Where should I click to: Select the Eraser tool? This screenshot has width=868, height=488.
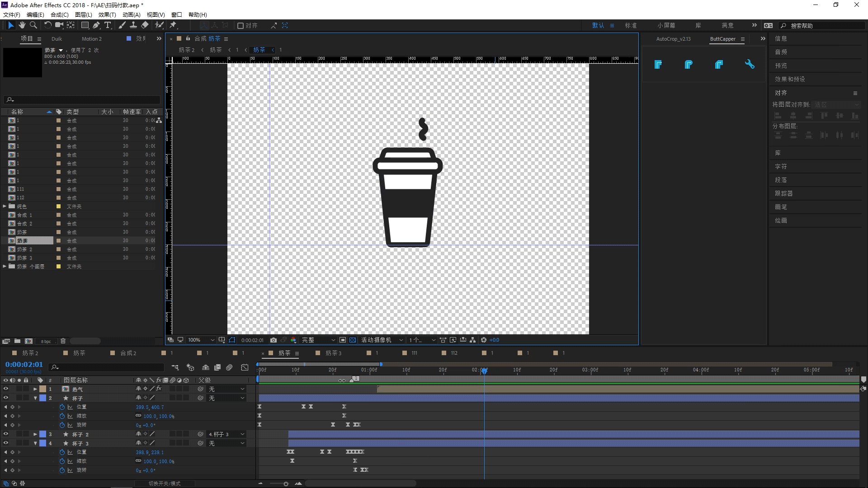tap(145, 25)
